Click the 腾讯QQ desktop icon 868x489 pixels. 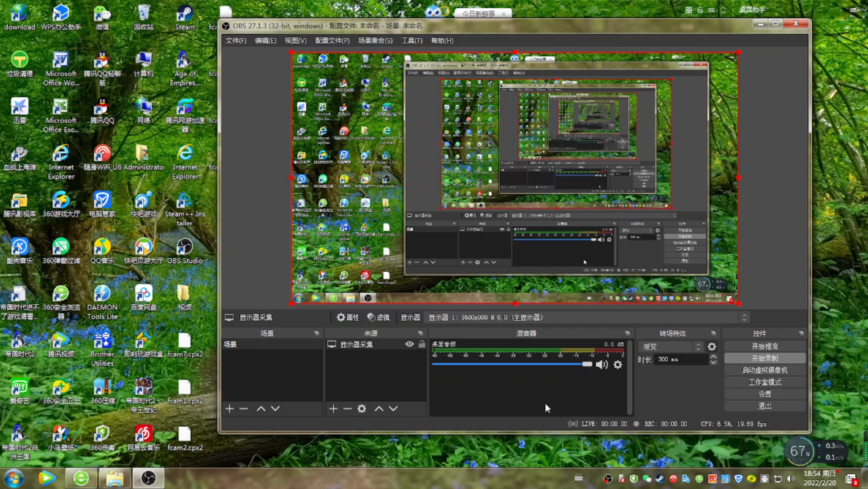tap(102, 111)
